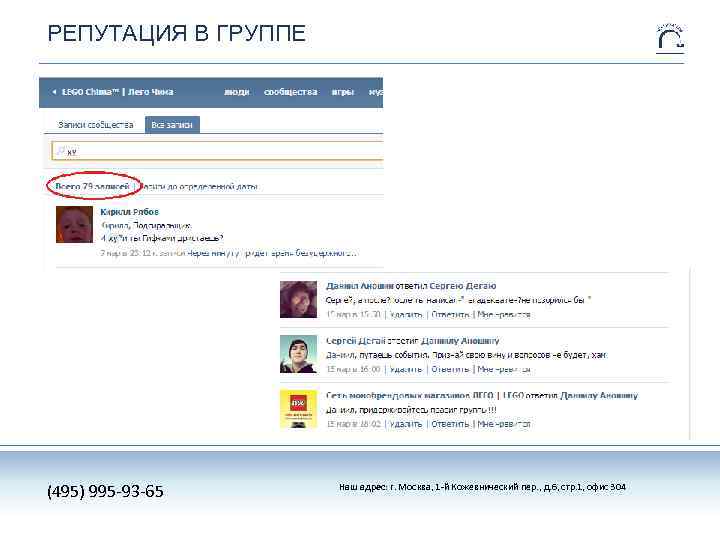The width and height of the screenshot is (720, 540).
Task: Select the РЕПУТАЦИЯ В ГРУППЕ slide title
Action: pos(177,33)
